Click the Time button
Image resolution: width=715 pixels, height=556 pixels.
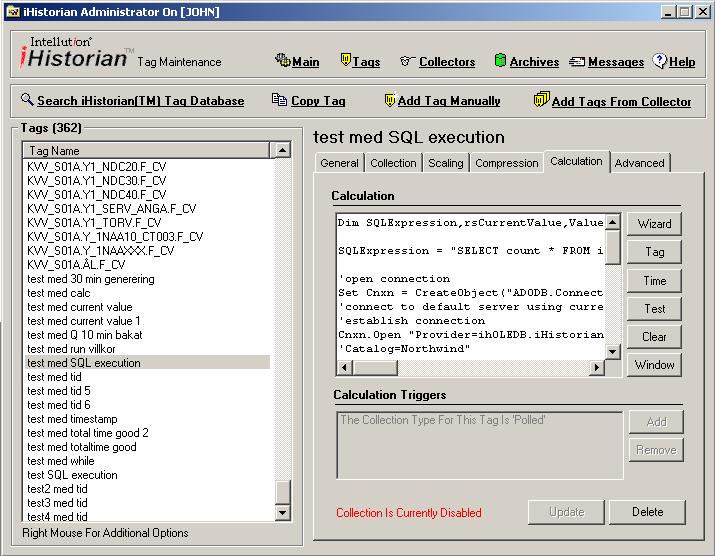[654, 281]
